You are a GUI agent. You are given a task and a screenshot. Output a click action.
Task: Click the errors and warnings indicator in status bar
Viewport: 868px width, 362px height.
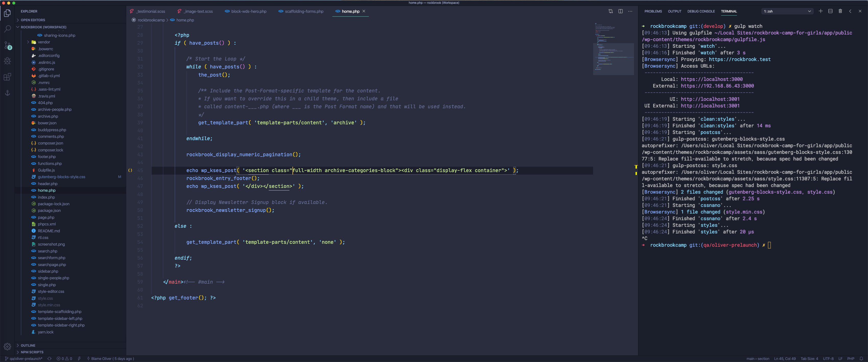pos(64,359)
